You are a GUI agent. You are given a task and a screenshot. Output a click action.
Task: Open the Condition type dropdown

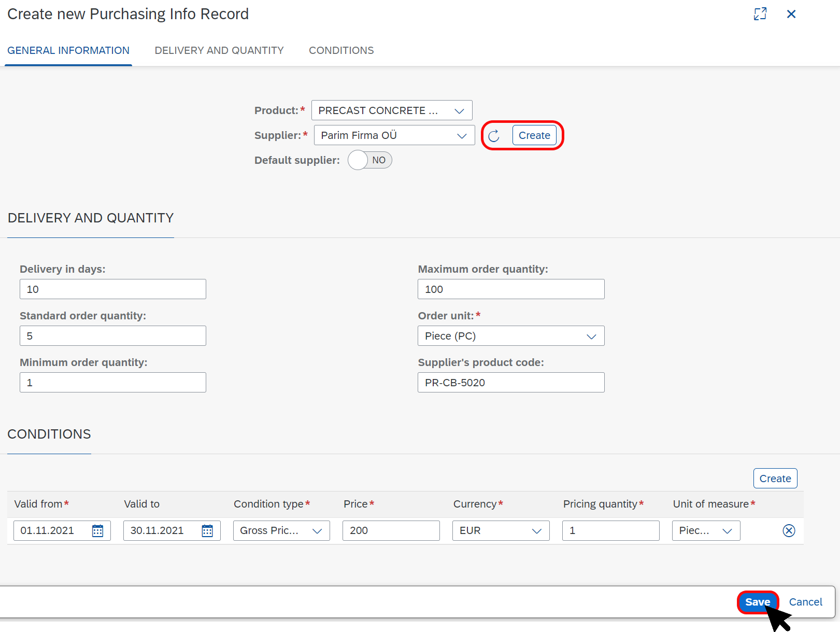317,531
